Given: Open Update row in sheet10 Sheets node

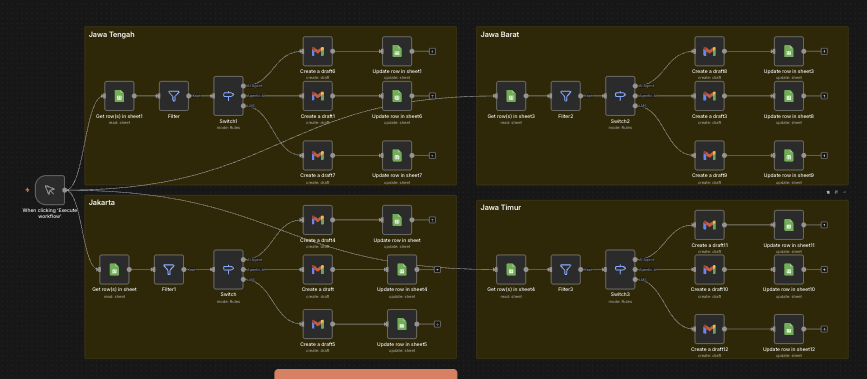Looking at the screenshot, I should 789,269.
